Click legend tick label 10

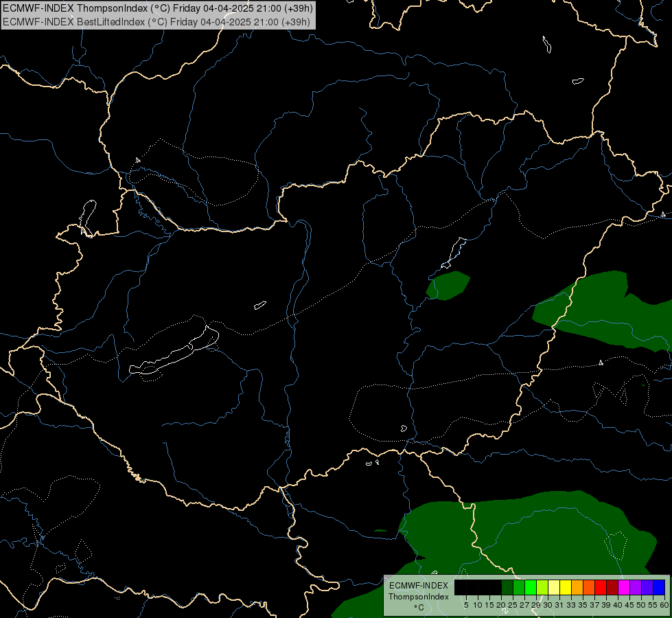click(x=478, y=605)
